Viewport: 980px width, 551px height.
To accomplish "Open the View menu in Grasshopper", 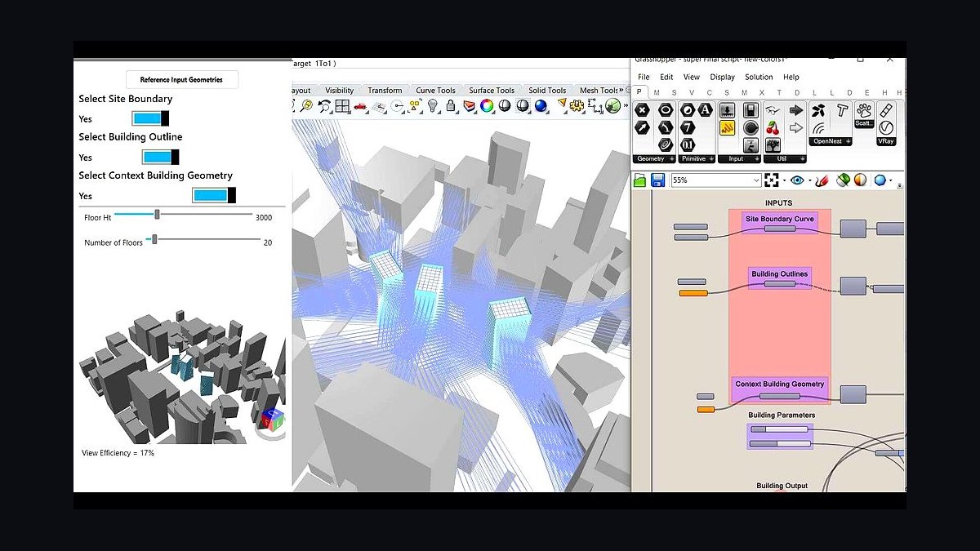I will point(692,77).
